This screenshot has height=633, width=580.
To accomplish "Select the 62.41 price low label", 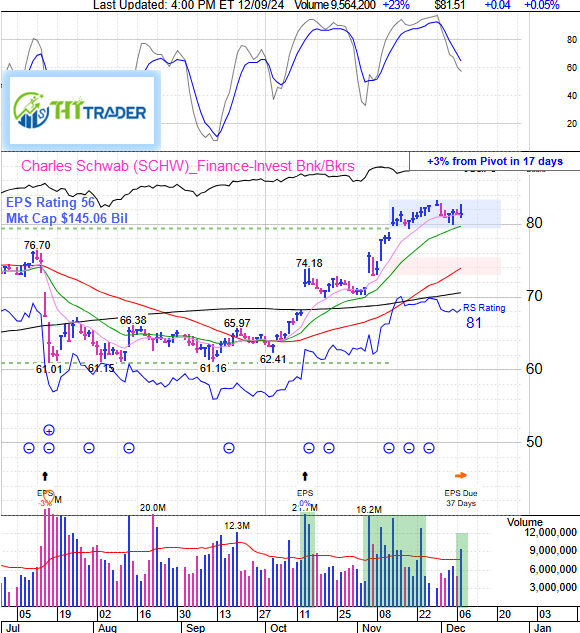I will point(273,359).
